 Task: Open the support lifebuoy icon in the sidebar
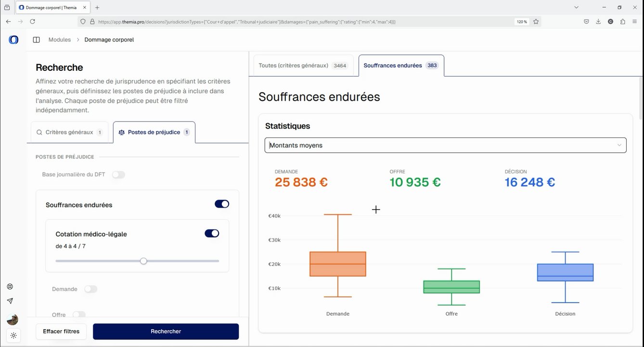coord(10,286)
